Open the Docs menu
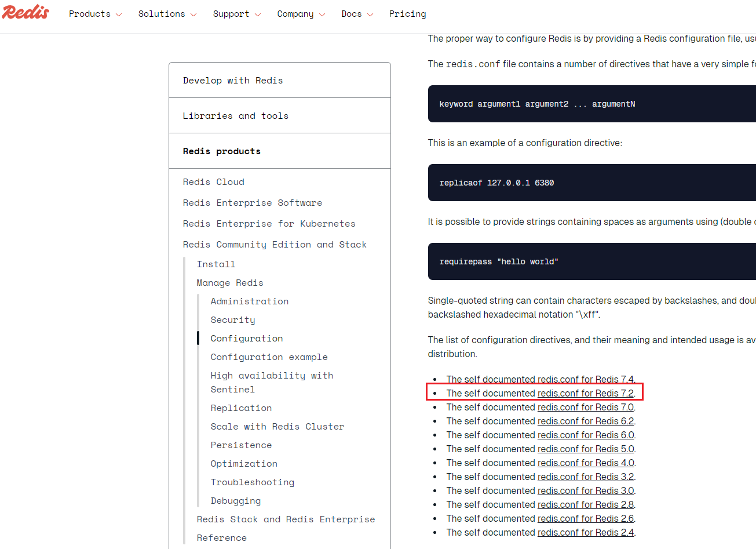Viewport: 756px width, 549px height. [357, 14]
